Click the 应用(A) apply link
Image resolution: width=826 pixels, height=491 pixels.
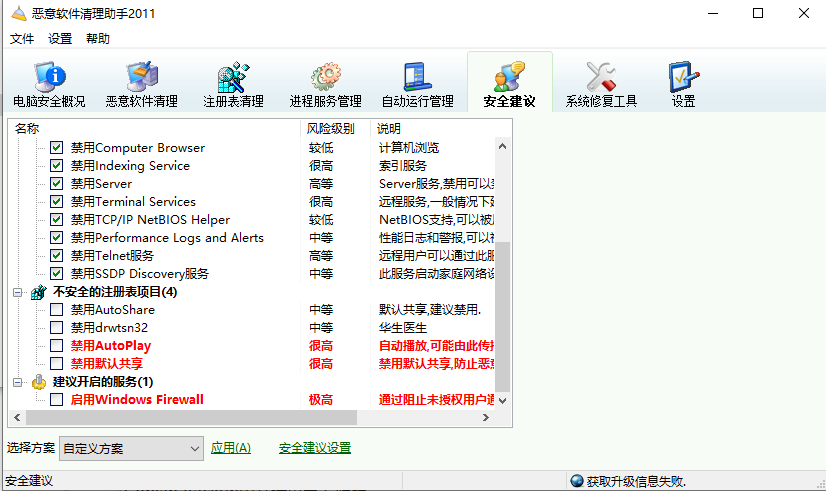pos(231,448)
